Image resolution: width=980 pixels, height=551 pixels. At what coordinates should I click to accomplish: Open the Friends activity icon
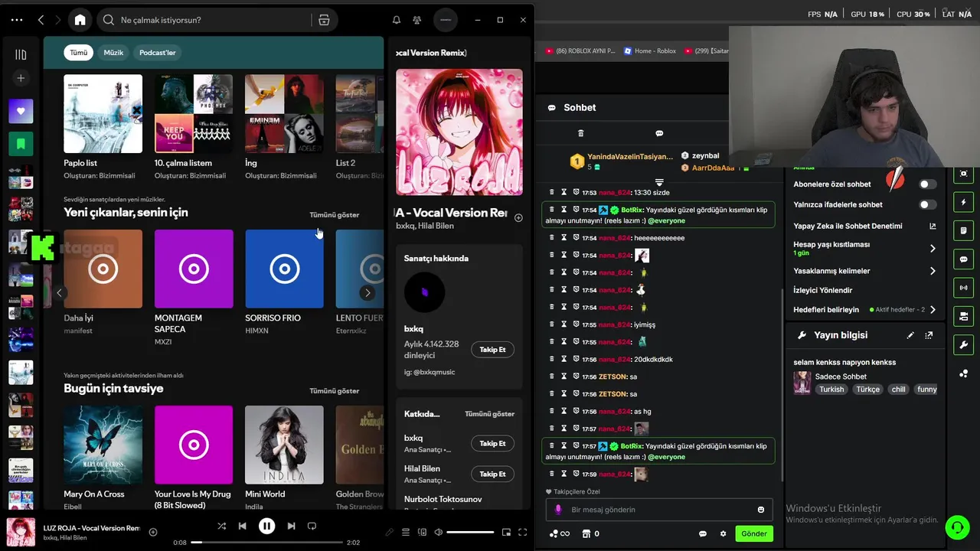click(x=416, y=20)
